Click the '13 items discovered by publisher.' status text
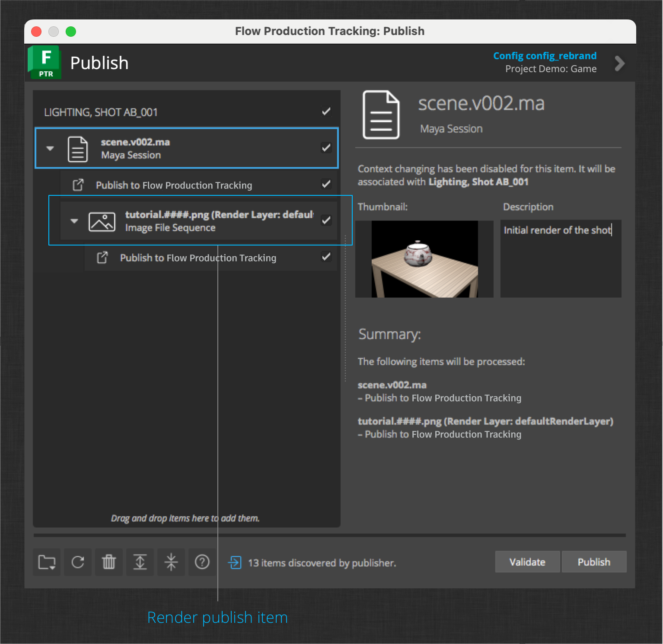Viewport: 663px width, 644px height. pos(322,563)
